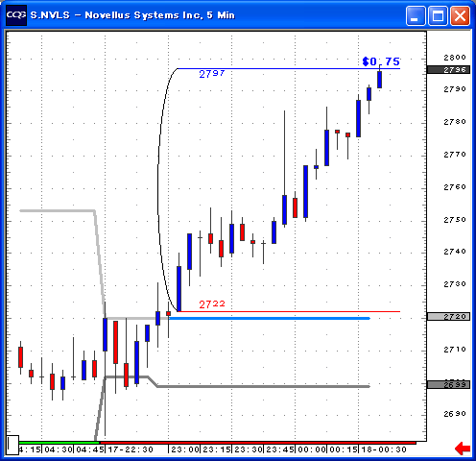This screenshot has height=461, width=476.
Task: Click the dark gray horizontal line near 2699
Action: pos(263,387)
